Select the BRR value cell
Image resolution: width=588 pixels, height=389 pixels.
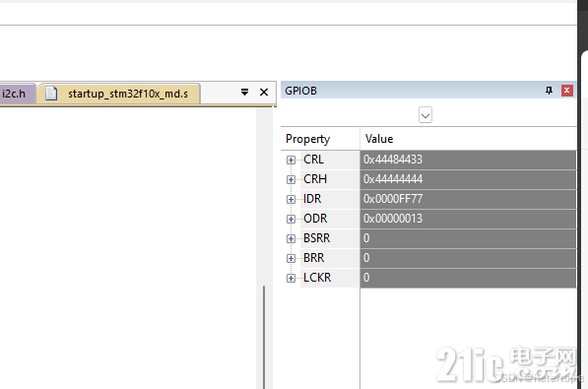tap(468, 258)
